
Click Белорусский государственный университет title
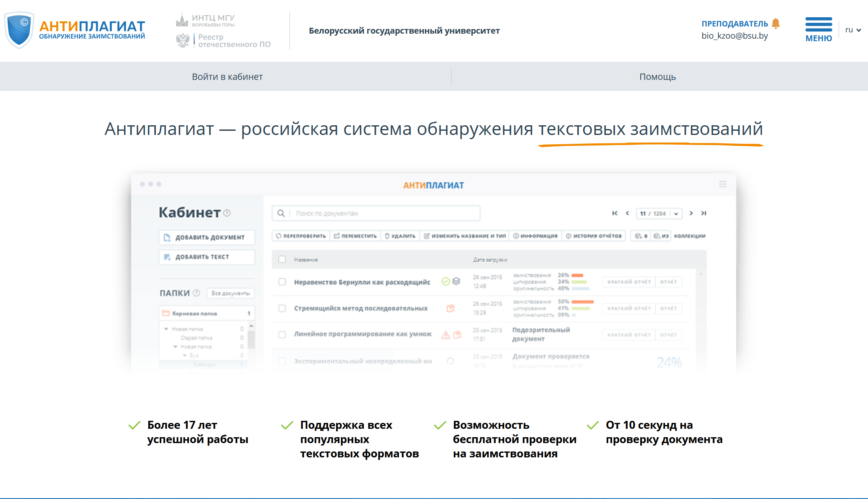(404, 31)
